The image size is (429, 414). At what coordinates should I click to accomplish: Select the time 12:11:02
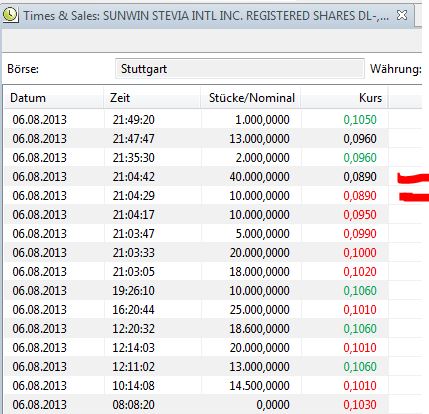click(x=134, y=367)
